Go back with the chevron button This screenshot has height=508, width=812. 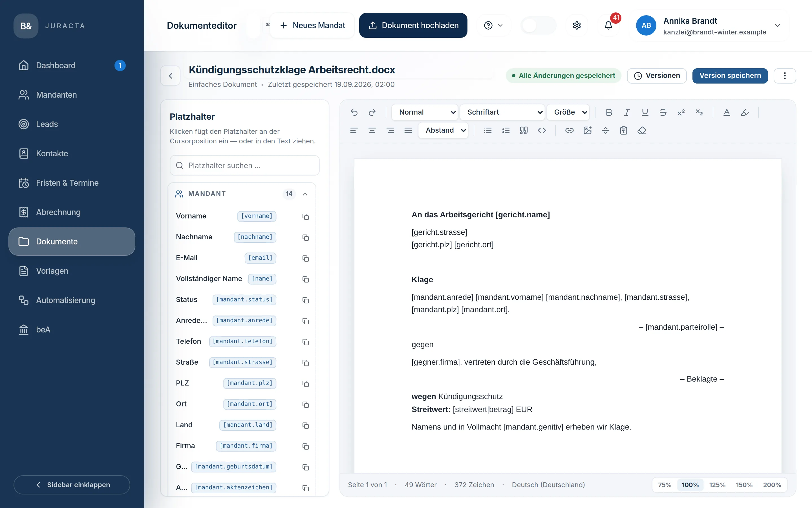coord(171,76)
